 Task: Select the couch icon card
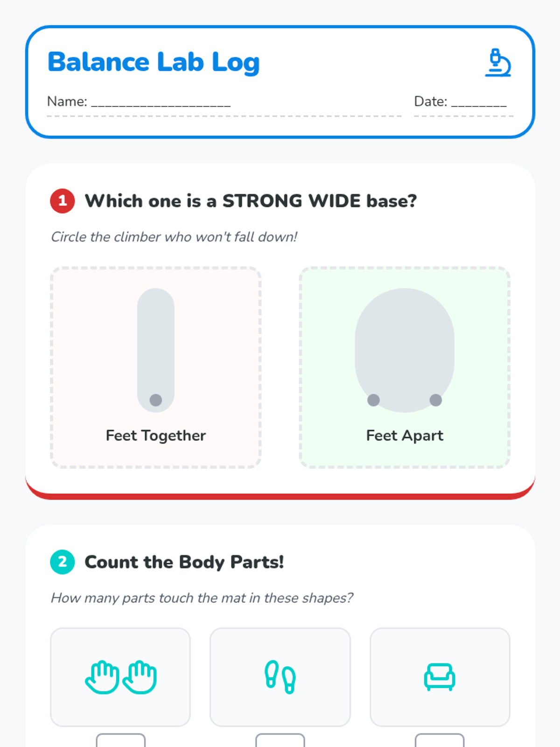click(440, 677)
